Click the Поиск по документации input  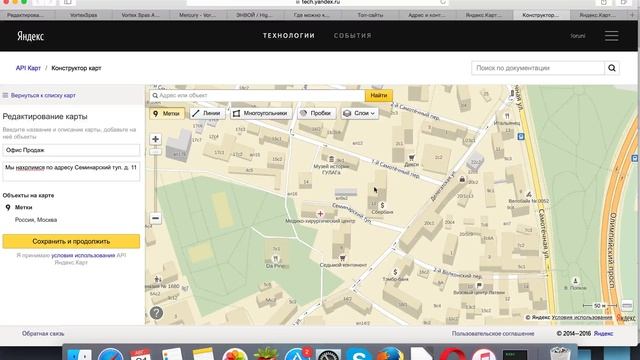pos(538,68)
